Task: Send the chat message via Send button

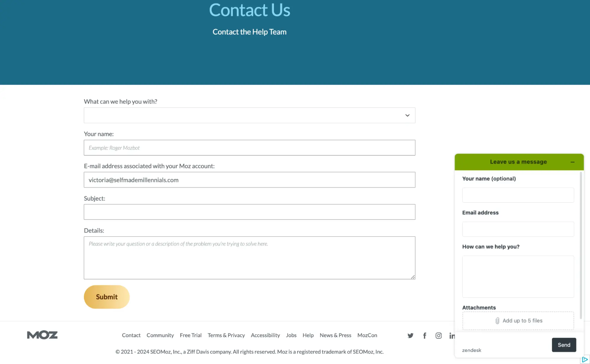Action: click(564, 345)
